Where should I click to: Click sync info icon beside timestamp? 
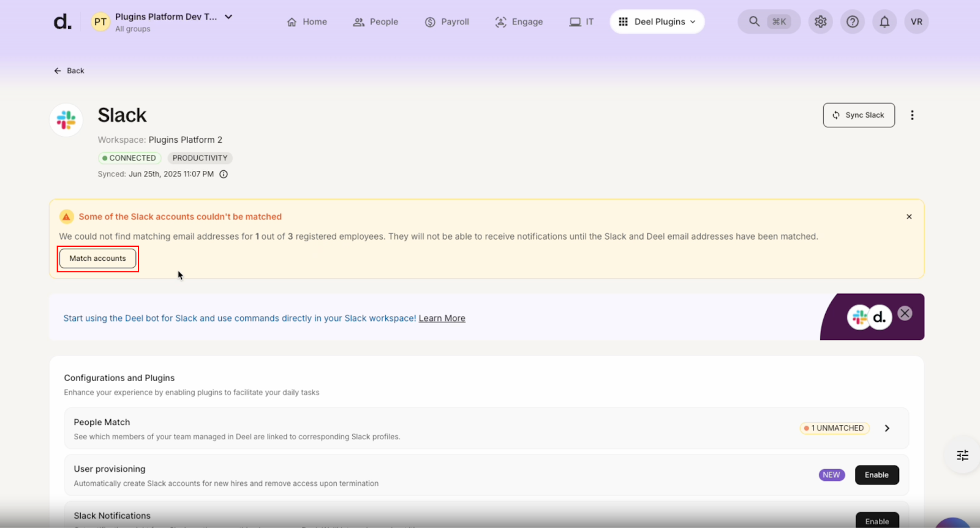[x=224, y=174]
